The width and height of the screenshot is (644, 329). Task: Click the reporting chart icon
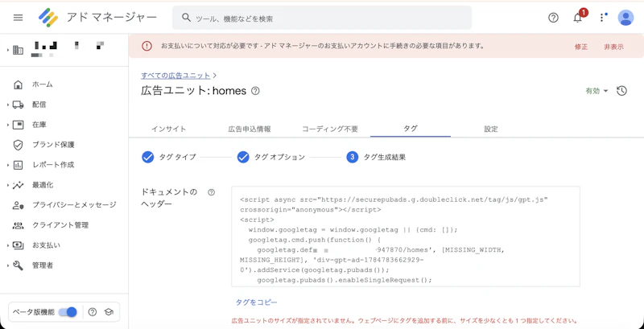[18, 165]
